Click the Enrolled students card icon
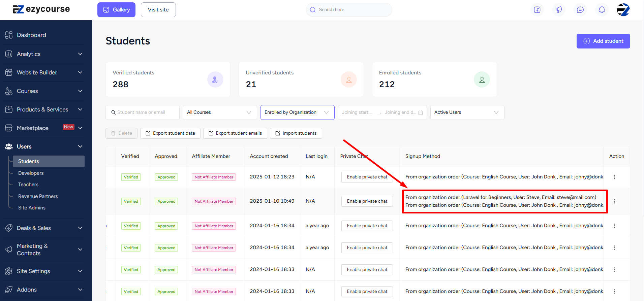The height and width of the screenshot is (301, 644). (482, 79)
